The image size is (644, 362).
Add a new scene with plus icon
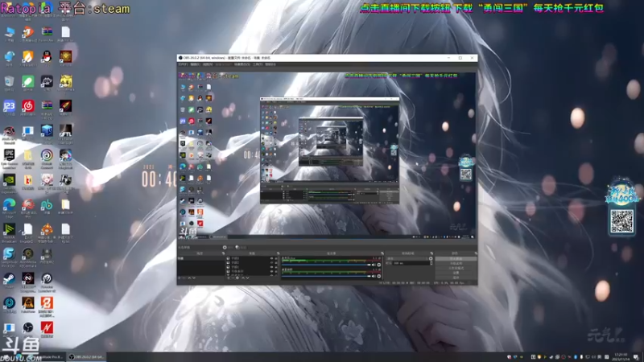pos(180,278)
